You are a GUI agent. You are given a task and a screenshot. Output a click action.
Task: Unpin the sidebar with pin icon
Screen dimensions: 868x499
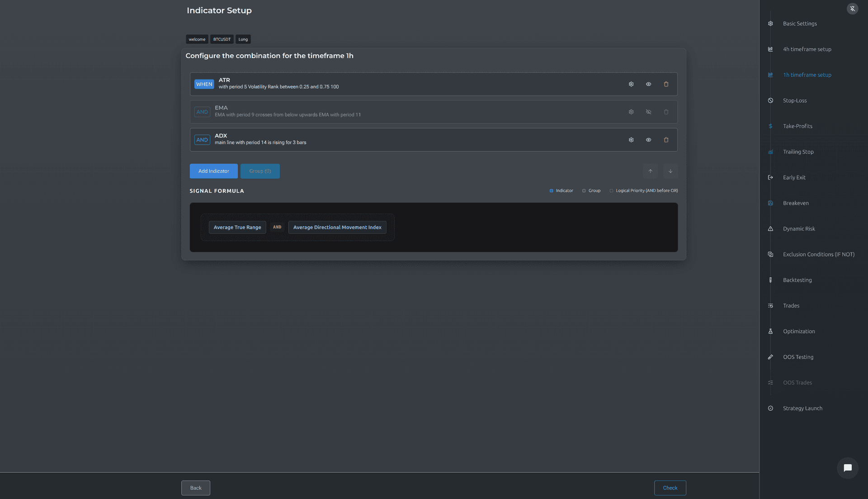tap(852, 9)
